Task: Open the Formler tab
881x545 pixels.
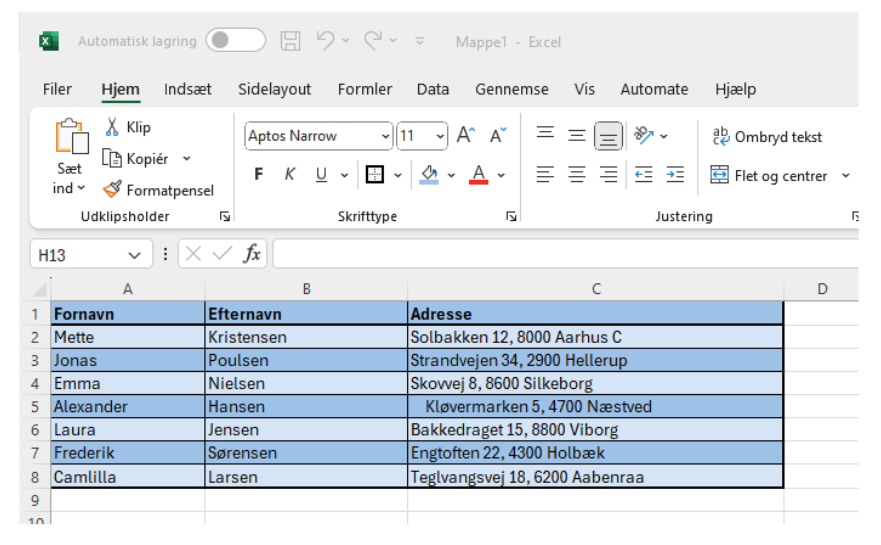Action: coord(365,89)
